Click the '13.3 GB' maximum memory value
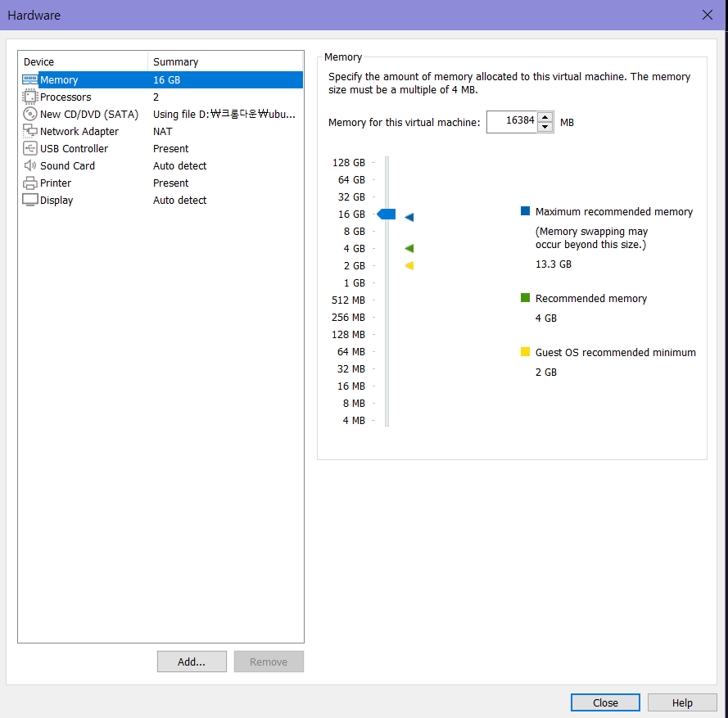Viewport: 728px width, 718px height. (554, 264)
